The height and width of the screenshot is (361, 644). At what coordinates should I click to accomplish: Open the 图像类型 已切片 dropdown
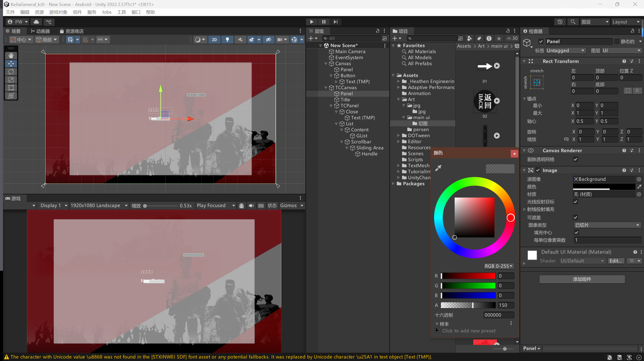(607, 225)
